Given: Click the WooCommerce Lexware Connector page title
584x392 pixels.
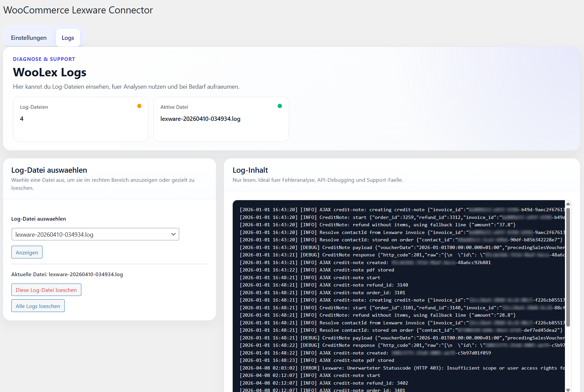Looking at the screenshot, I should tap(78, 10).
